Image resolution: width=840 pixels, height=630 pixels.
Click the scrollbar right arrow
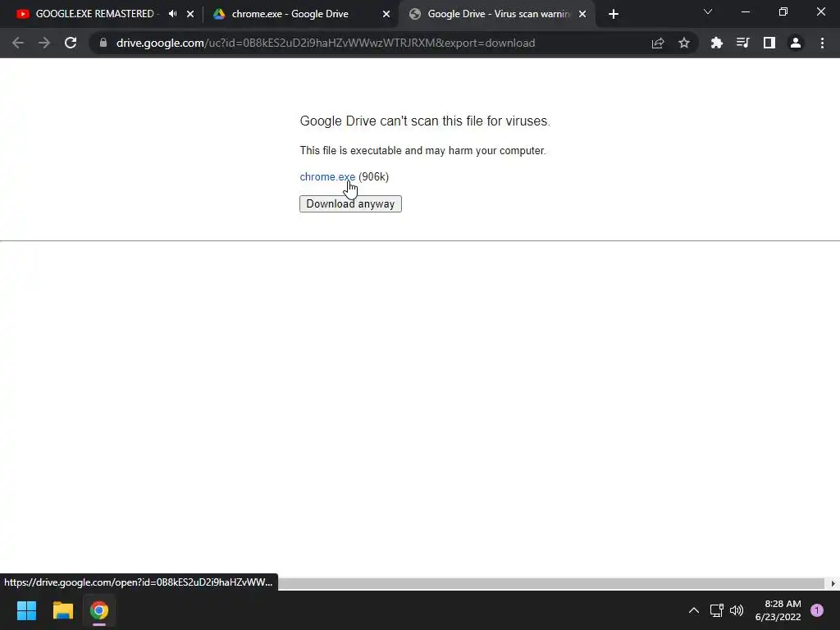833,583
